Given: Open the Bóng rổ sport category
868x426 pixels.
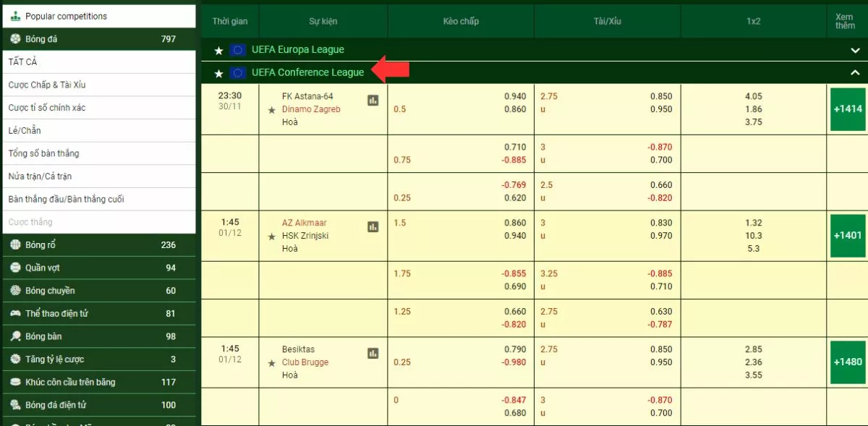Looking at the screenshot, I should (x=98, y=244).
